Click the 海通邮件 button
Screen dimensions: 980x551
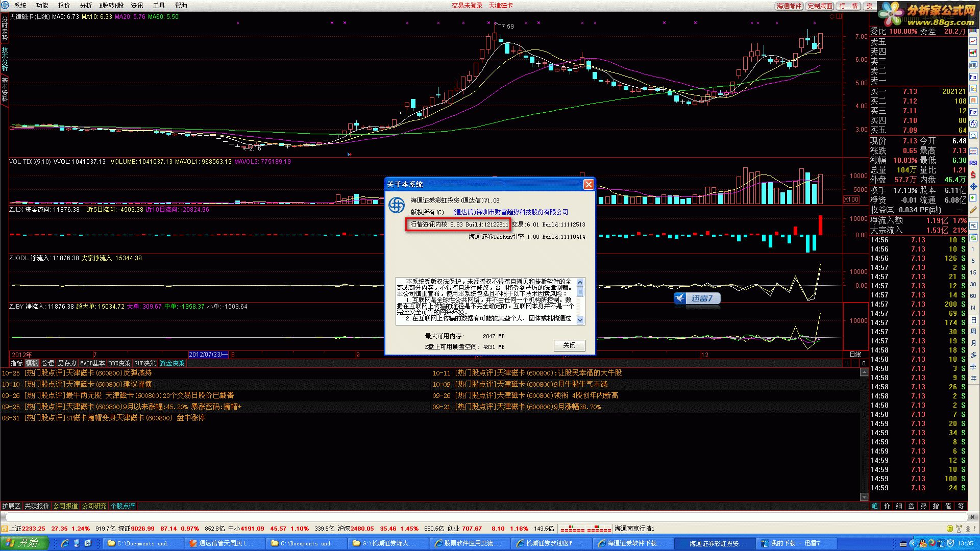(790, 6)
